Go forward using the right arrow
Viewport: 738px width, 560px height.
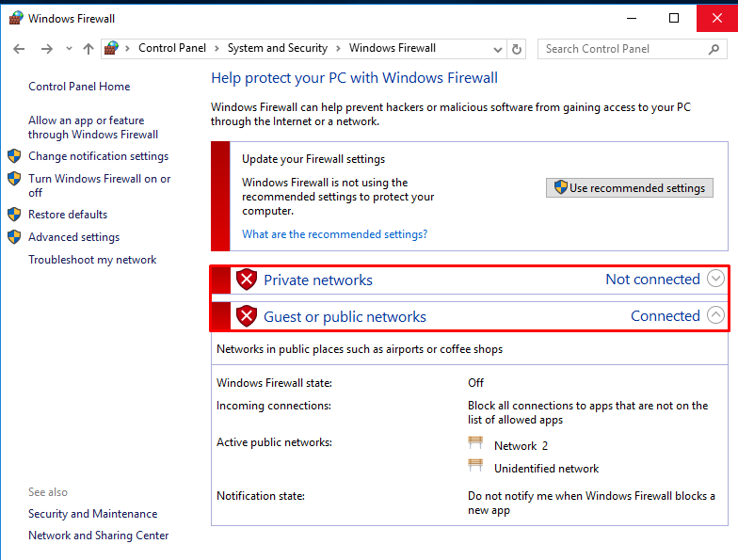47,49
